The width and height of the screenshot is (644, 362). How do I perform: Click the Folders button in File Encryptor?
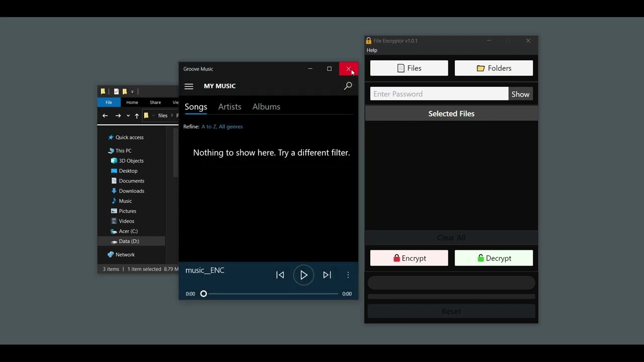pos(494,68)
